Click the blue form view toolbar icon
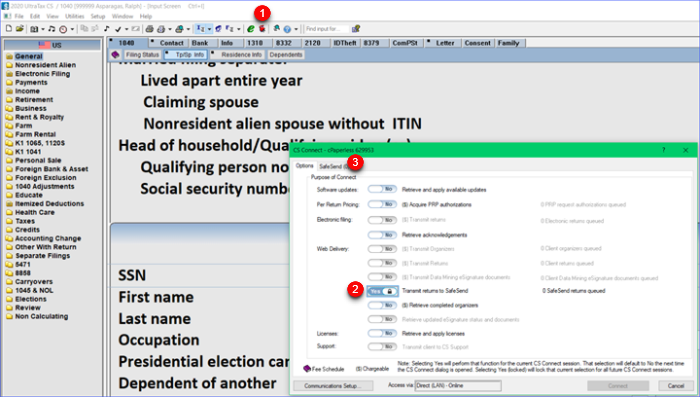 (x=218, y=29)
